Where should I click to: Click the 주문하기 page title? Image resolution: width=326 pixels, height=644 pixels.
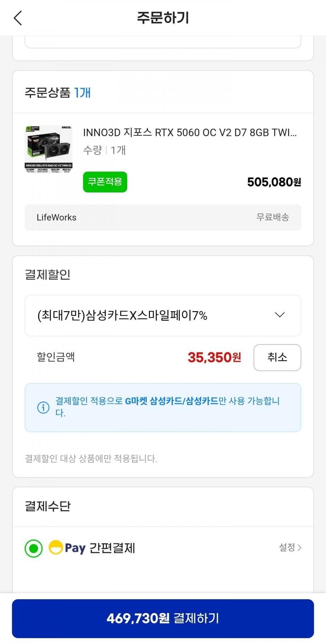pyautogui.click(x=163, y=18)
